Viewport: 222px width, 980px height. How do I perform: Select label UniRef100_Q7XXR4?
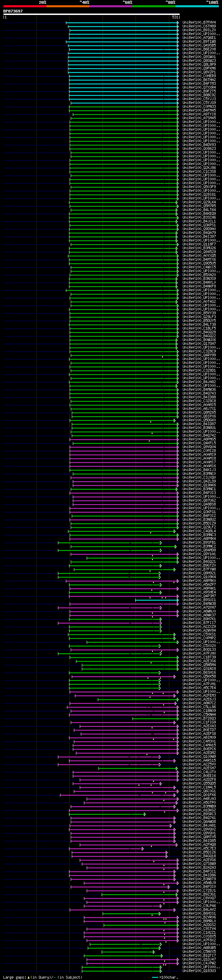[x=199, y=88]
